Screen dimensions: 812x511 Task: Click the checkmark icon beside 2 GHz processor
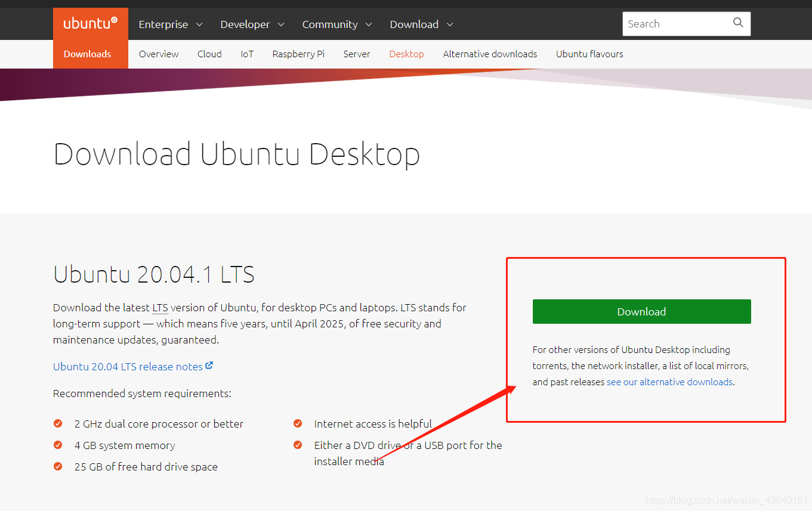coord(58,423)
